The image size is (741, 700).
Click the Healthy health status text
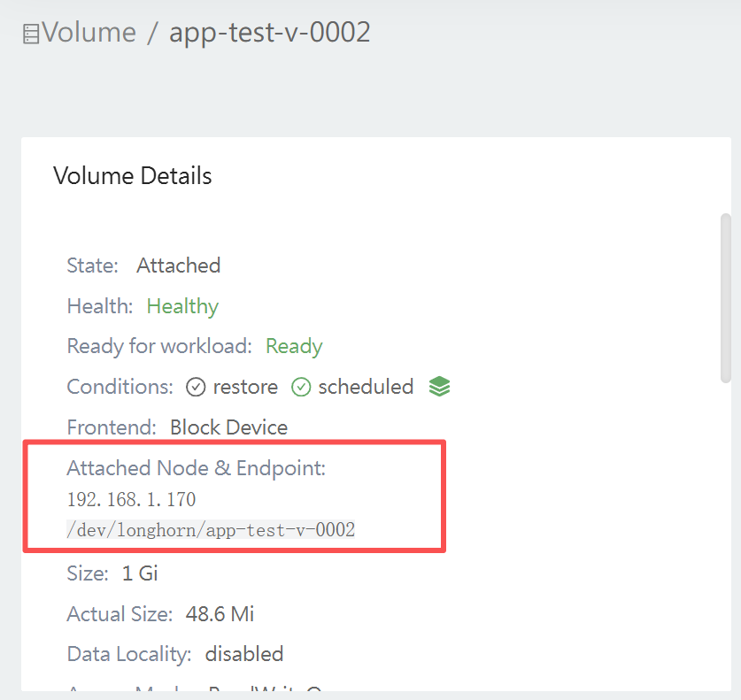[182, 306]
